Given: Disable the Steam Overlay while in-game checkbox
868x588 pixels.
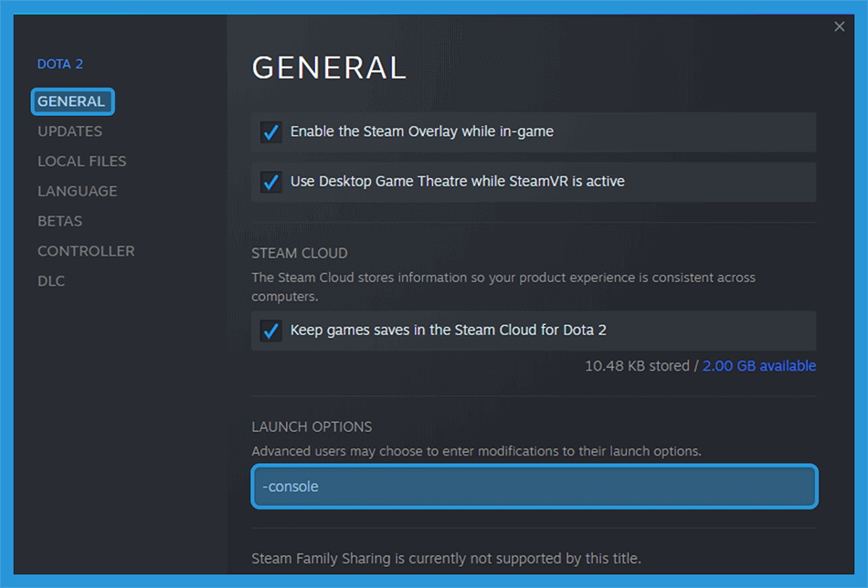Looking at the screenshot, I should pyautogui.click(x=271, y=132).
